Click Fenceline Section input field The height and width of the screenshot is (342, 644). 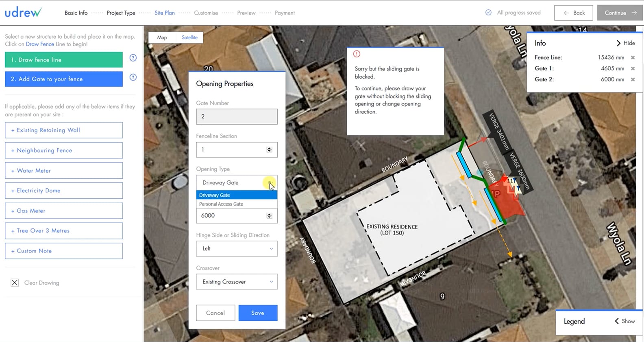point(237,150)
